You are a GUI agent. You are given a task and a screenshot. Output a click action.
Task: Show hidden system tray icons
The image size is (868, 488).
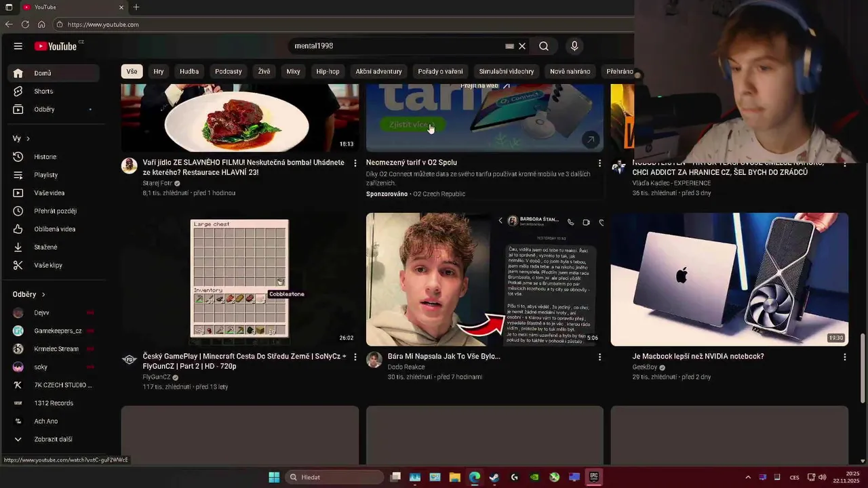coord(748,477)
